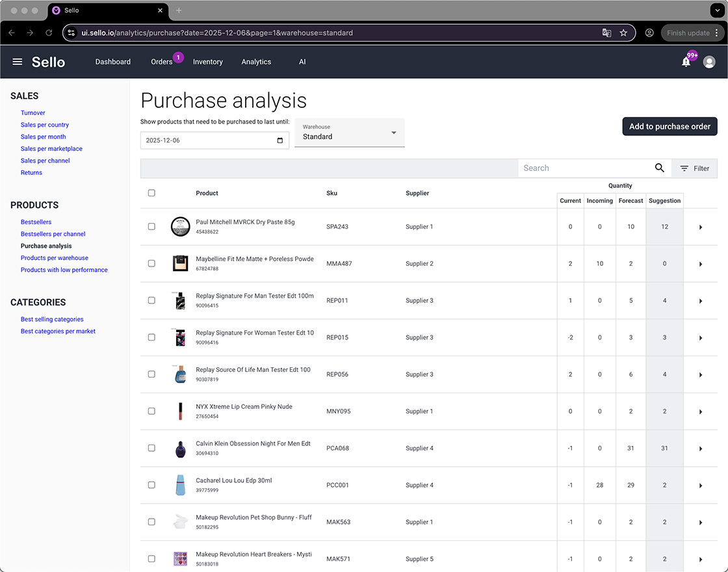
Task: Open the user profile avatar
Action: [x=708, y=62]
